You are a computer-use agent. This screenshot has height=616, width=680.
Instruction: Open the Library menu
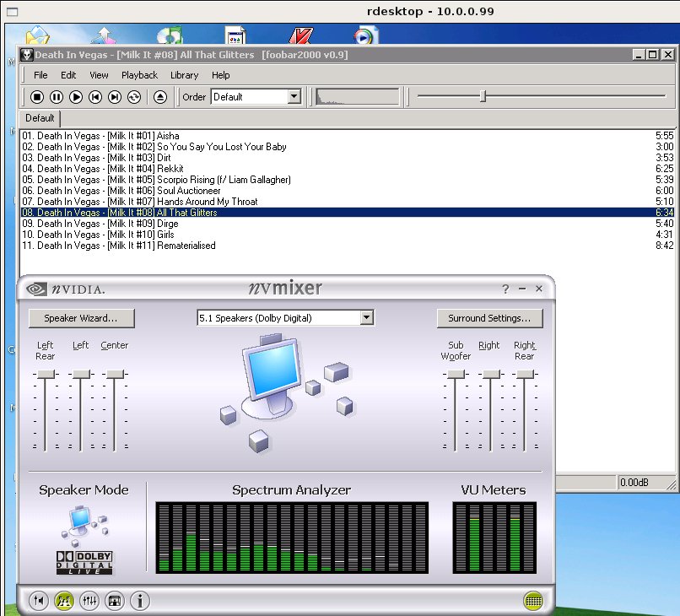coord(184,75)
